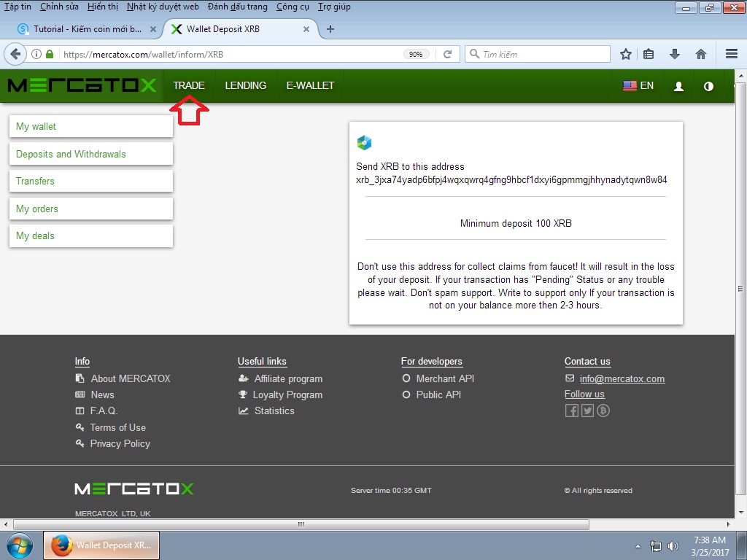Image resolution: width=747 pixels, height=560 pixels.
Task: Change language via EN flag selector
Action: tap(638, 86)
